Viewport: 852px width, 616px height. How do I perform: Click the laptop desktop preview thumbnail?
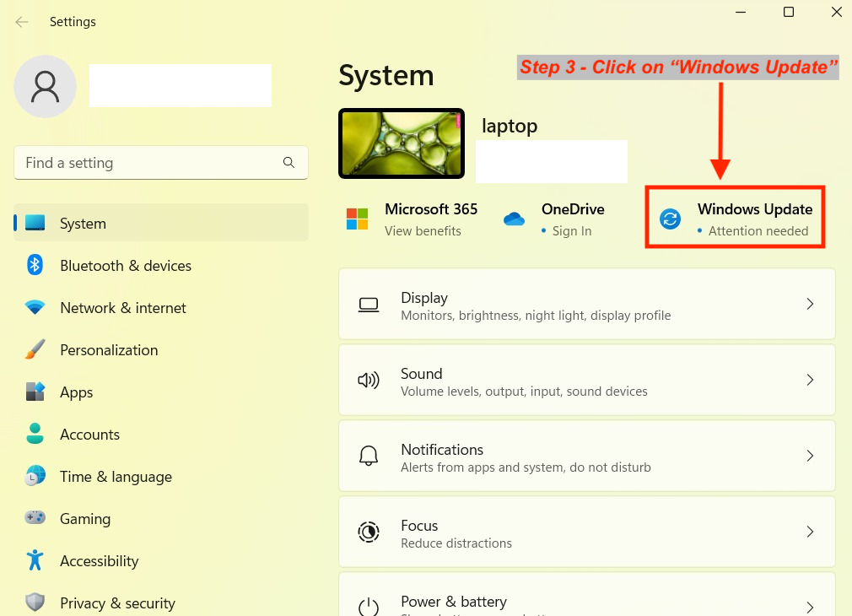tap(401, 143)
